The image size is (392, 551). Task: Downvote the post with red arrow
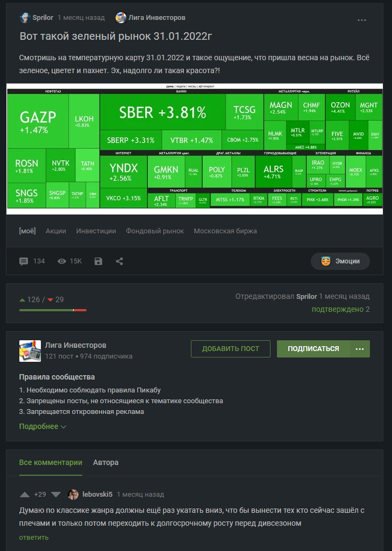click(x=50, y=300)
